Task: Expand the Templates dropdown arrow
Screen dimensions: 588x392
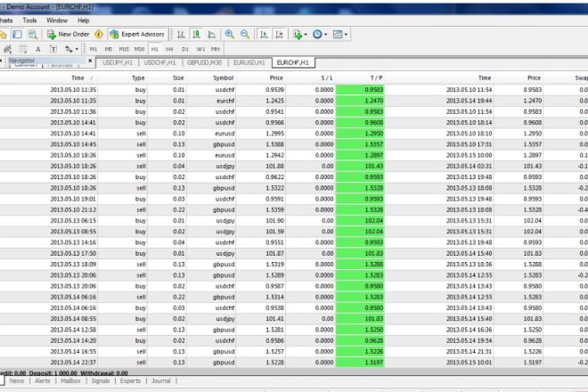Action: (x=346, y=35)
